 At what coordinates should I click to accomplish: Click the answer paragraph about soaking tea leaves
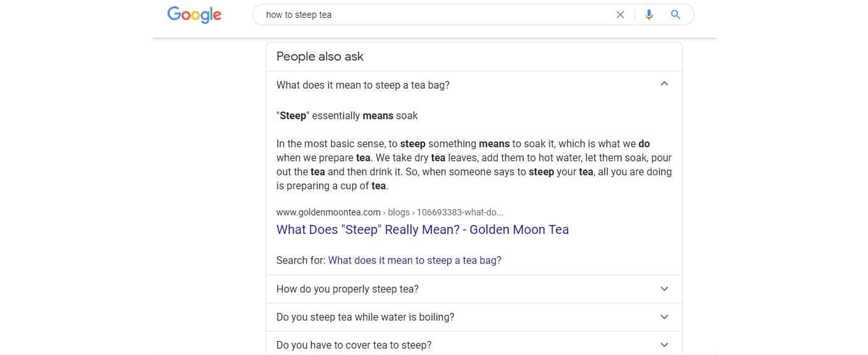pyautogui.click(x=474, y=164)
